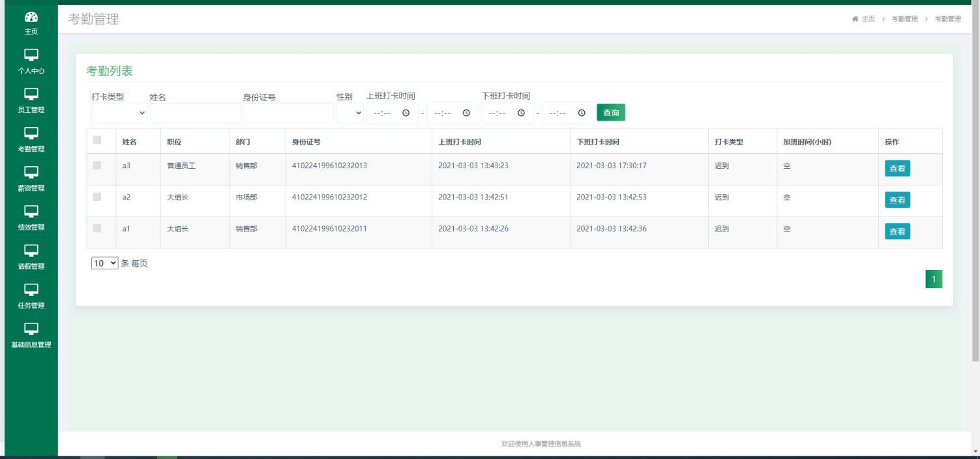Click 查看 button for employee a3
Image resolution: width=980 pixels, height=459 pixels.
(x=897, y=168)
